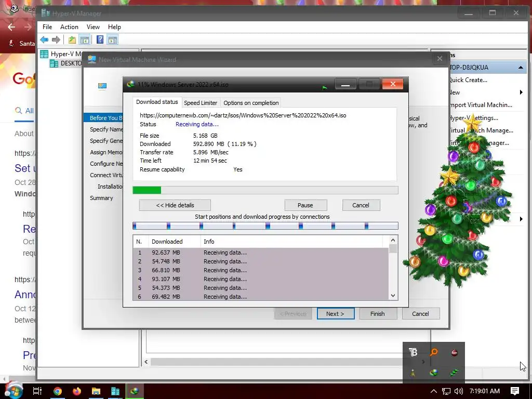Click the Up One Level folder icon

point(72,40)
